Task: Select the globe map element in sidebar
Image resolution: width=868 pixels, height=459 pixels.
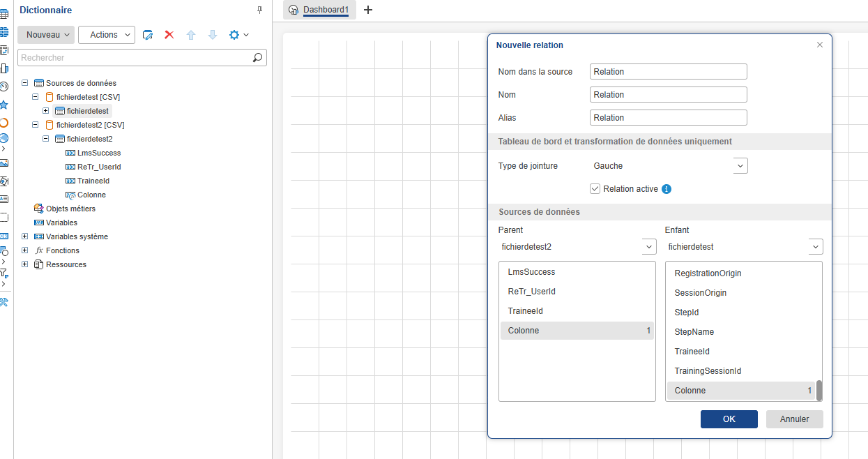Action: [3, 138]
